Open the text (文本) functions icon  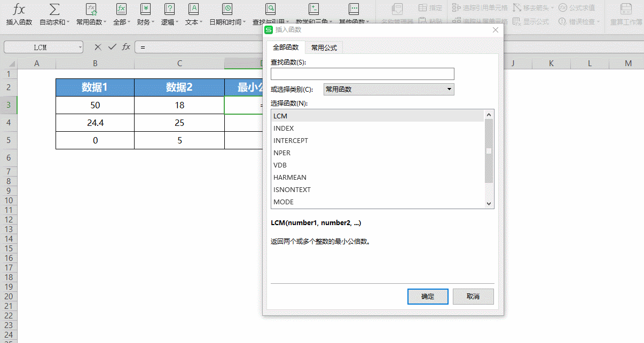tap(193, 9)
